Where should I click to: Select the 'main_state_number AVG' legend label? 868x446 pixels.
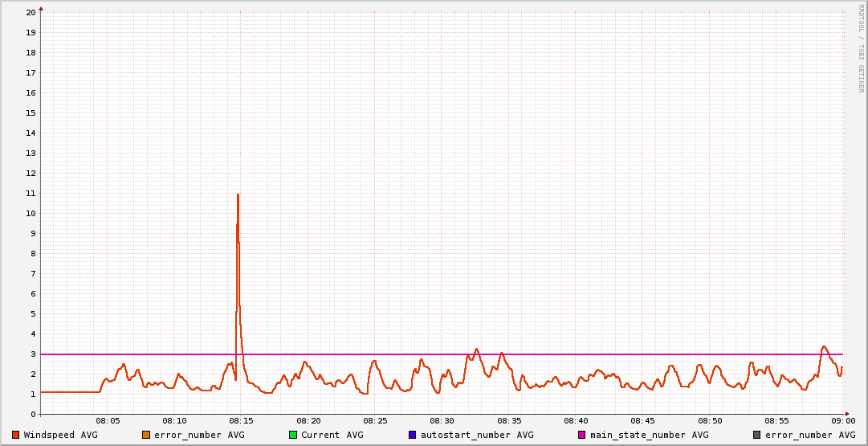[649, 435]
